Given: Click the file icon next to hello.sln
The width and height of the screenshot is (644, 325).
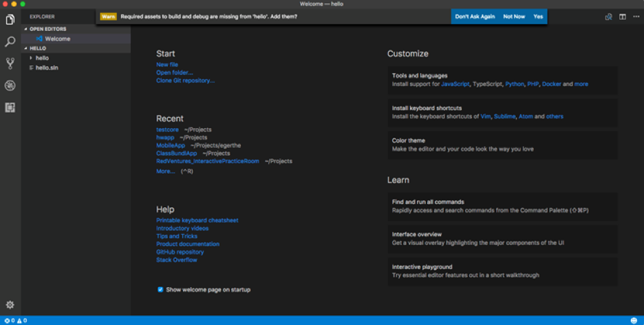Looking at the screenshot, I should pos(31,67).
